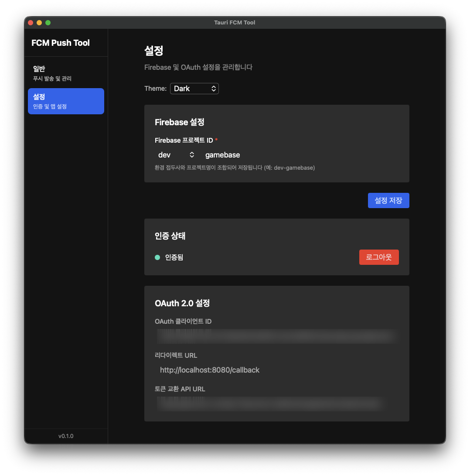Click the 토큰 교환 API URL field
470x476 pixels.
(277, 404)
